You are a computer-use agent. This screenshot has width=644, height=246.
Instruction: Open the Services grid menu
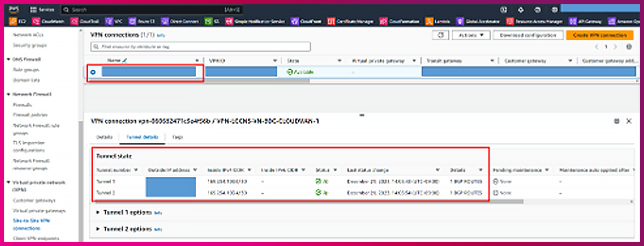[42, 10]
